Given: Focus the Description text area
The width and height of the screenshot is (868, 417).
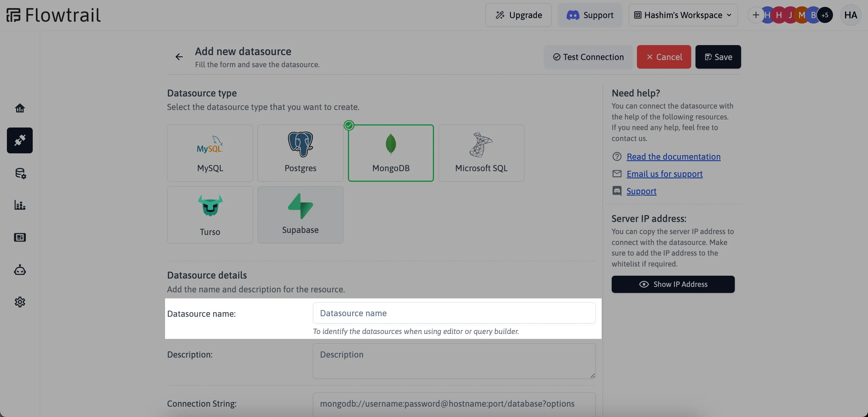Looking at the screenshot, I should [x=454, y=361].
